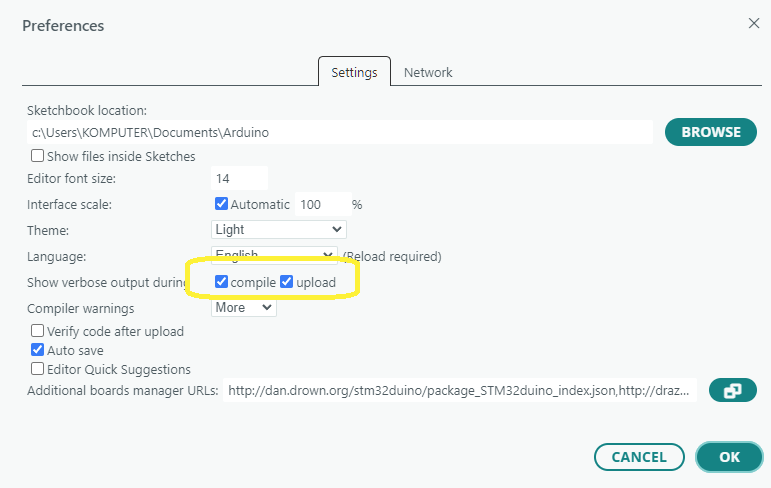771x488 pixels.
Task: Disable the Auto save checkbox
Action: (x=37, y=350)
